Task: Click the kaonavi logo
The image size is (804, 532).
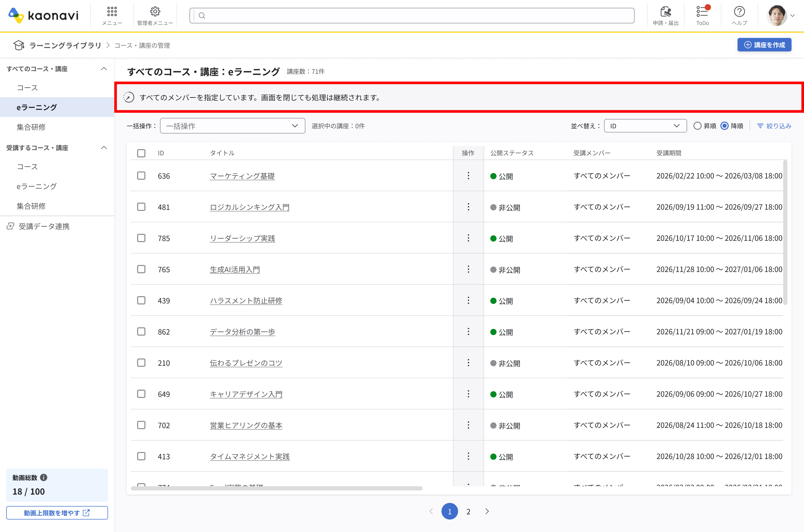Action: (43, 15)
